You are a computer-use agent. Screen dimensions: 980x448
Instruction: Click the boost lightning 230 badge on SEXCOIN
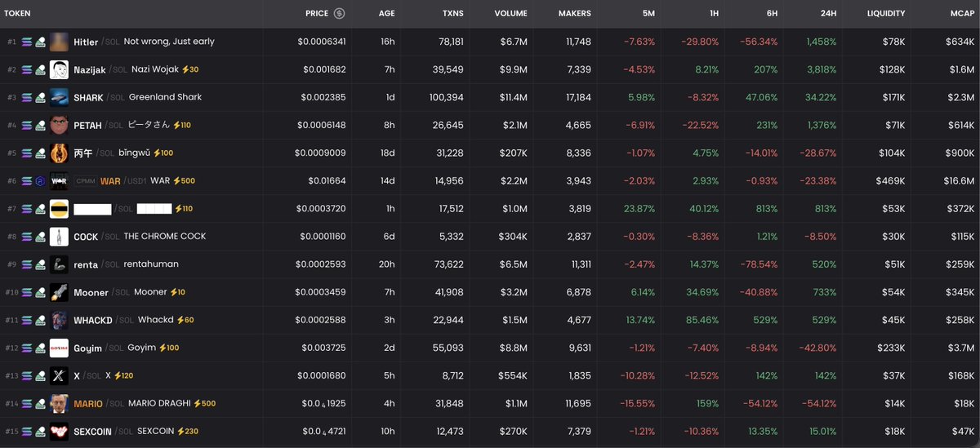click(x=188, y=430)
